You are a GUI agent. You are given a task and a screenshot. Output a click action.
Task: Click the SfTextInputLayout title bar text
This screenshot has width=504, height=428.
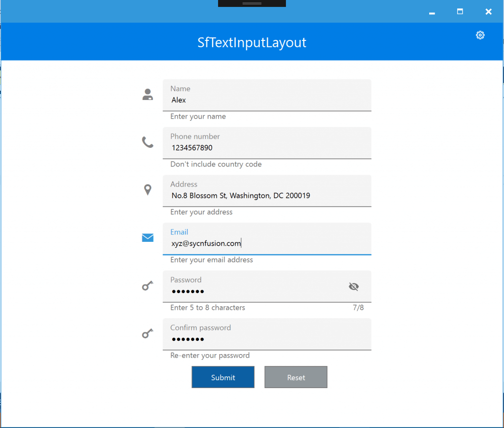point(252,42)
